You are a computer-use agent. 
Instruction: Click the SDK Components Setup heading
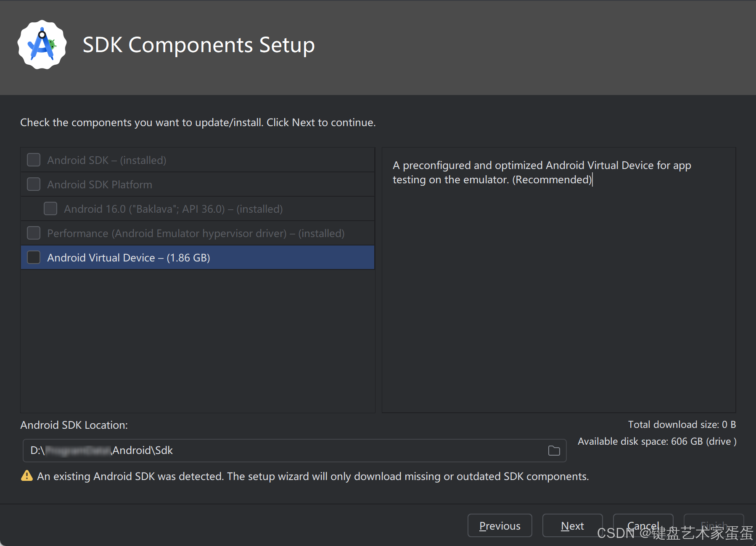pyautogui.click(x=198, y=45)
